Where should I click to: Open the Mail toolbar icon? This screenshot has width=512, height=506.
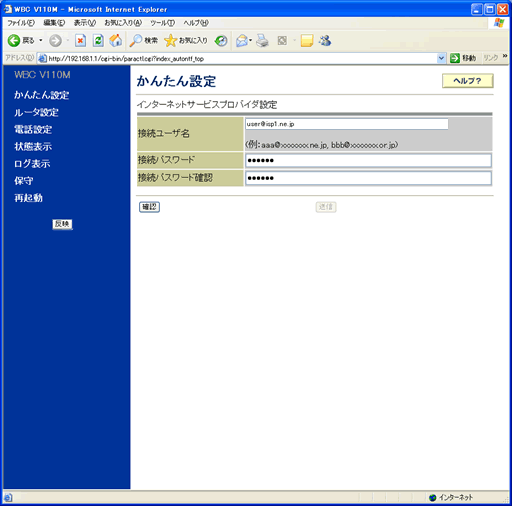point(242,41)
